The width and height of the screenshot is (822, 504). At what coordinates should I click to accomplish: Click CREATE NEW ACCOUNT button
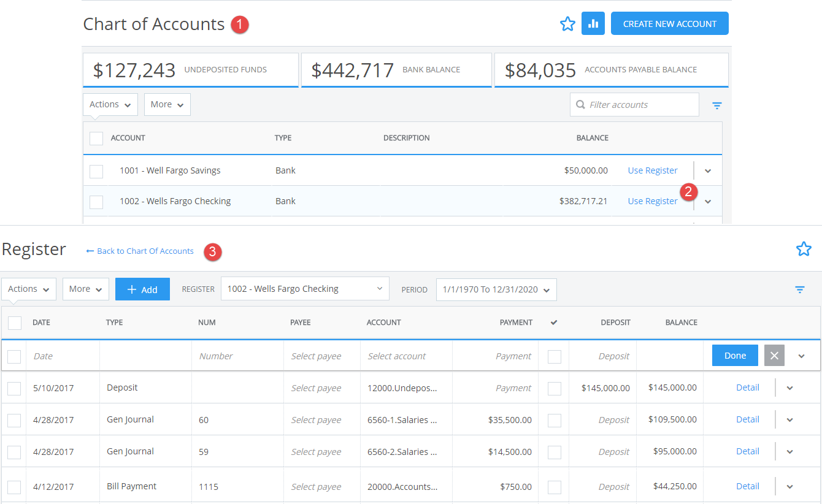(670, 24)
